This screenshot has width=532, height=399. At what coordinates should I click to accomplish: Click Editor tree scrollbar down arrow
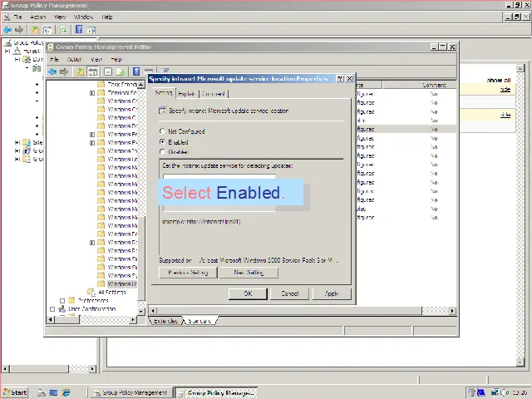141,311
